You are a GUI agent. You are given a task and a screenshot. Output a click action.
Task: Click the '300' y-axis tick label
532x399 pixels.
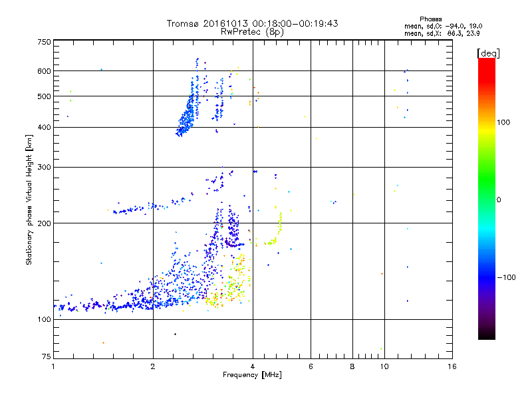pyautogui.click(x=44, y=168)
